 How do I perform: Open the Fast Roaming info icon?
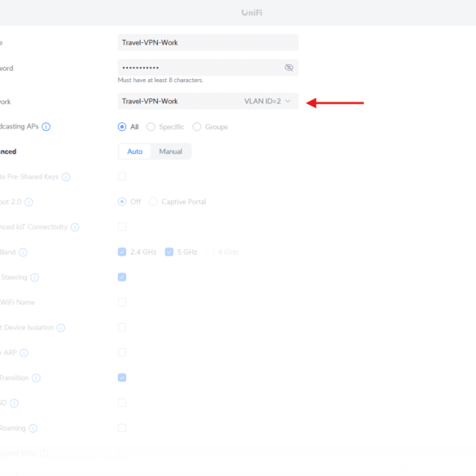[33, 428]
